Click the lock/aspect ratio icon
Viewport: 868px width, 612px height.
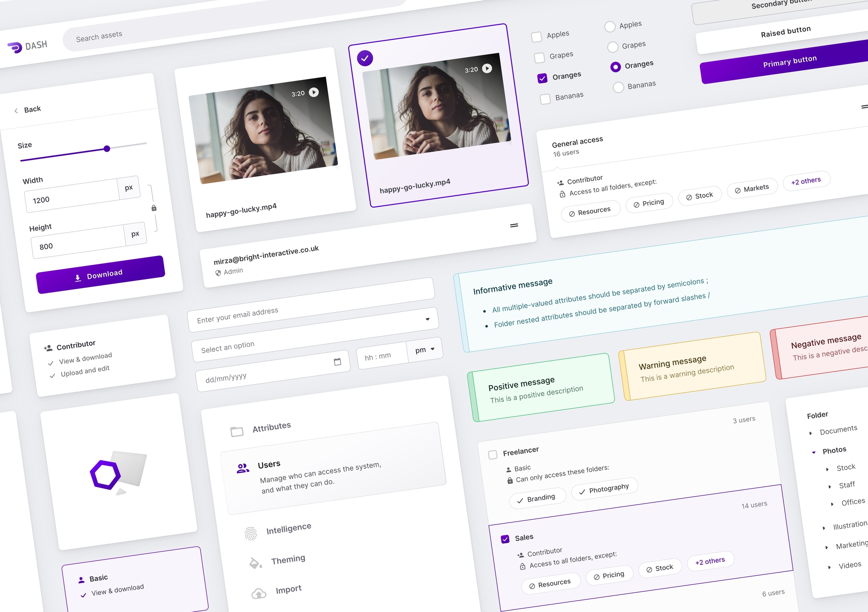click(153, 208)
